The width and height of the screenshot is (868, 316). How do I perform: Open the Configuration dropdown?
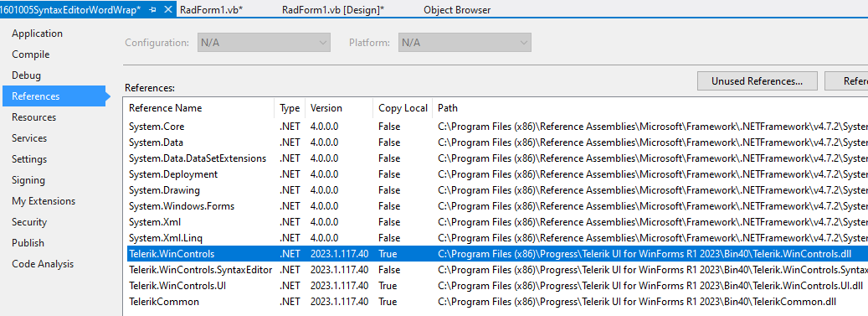pyautogui.click(x=264, y=42)
